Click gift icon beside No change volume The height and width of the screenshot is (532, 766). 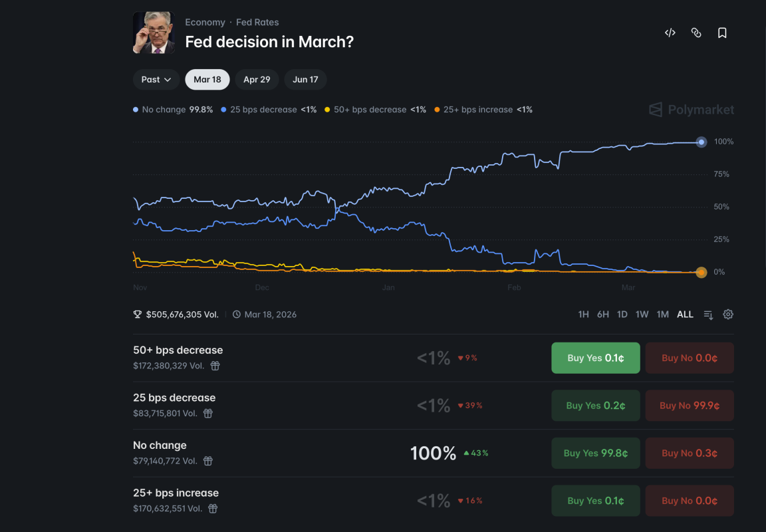pos(208,461)
